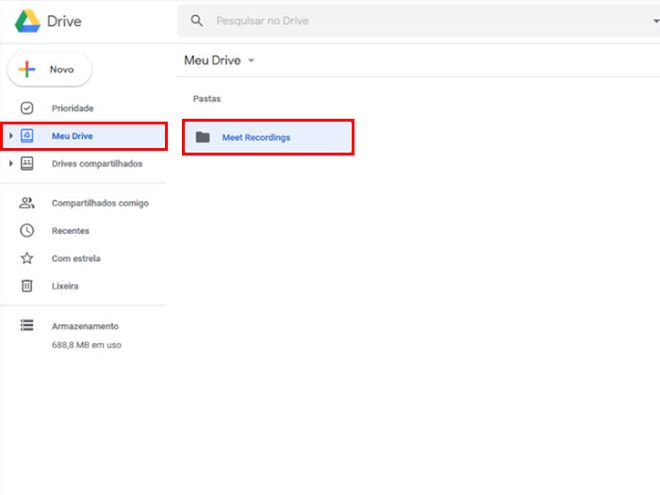
Task: Open the Lixeira trash icon
Action: 27,286
